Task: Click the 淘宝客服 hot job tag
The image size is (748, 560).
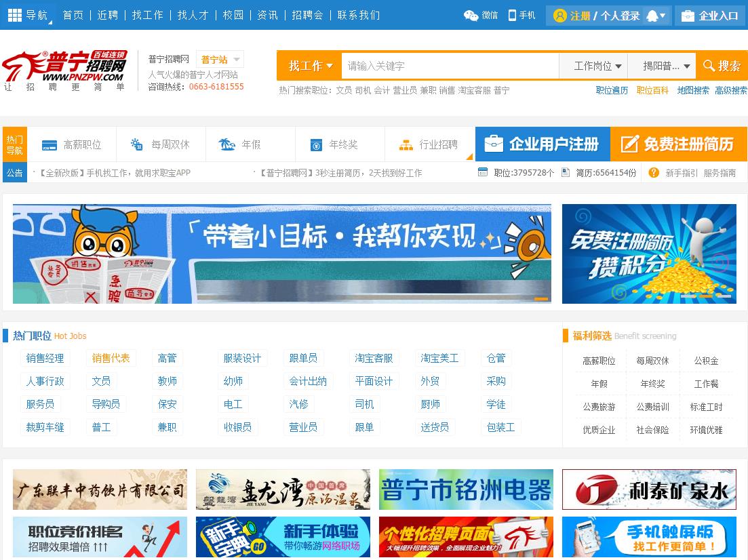Action: tap(374, 358)
